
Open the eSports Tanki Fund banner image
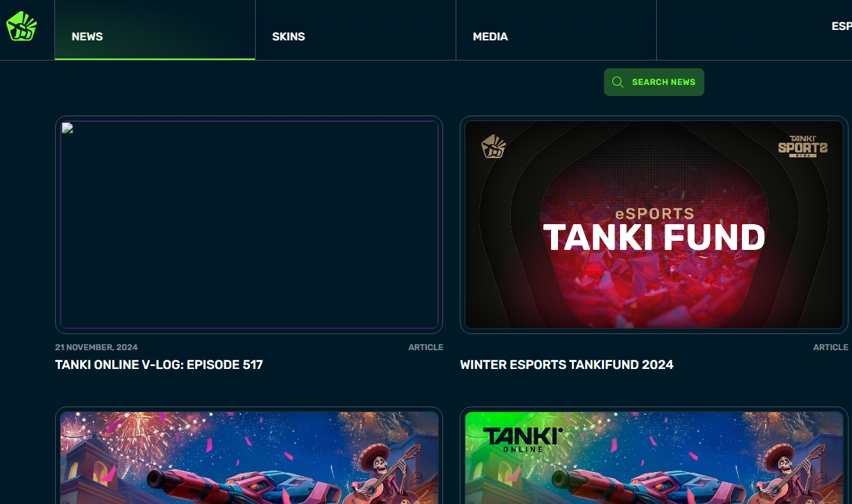pyautogui.click(x=653, y=225)
